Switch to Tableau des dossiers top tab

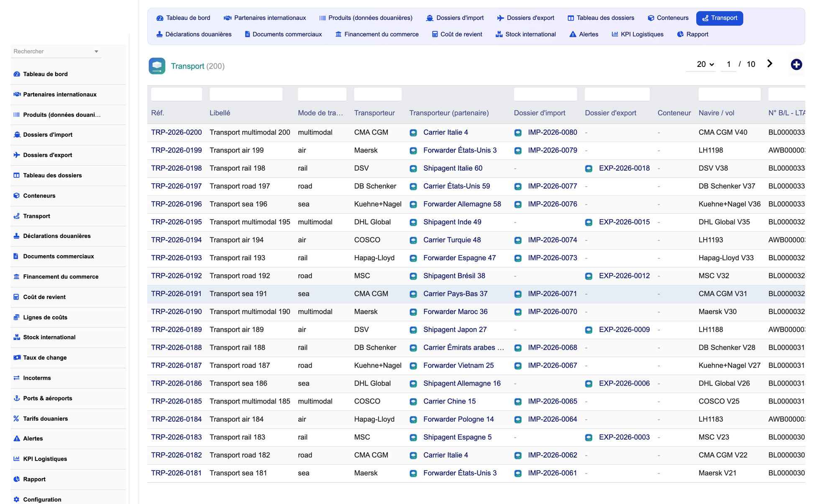[x=601, y=18]
